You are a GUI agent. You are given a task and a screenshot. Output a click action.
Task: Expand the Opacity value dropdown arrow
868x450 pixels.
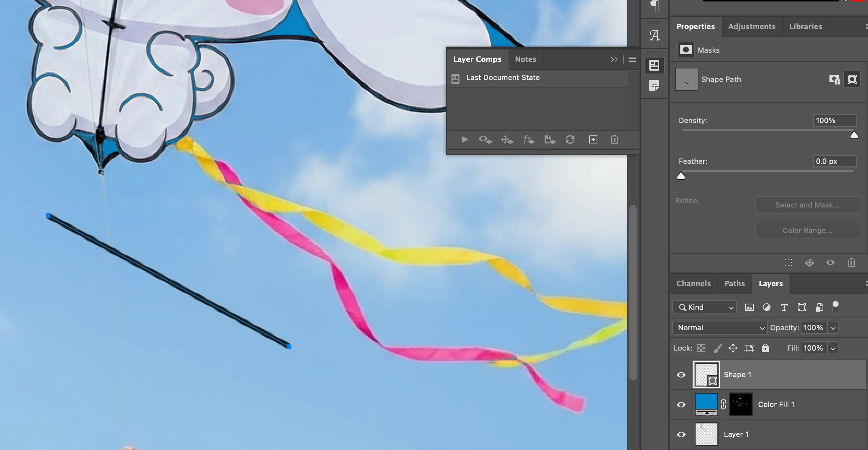[x=833, y=328]
